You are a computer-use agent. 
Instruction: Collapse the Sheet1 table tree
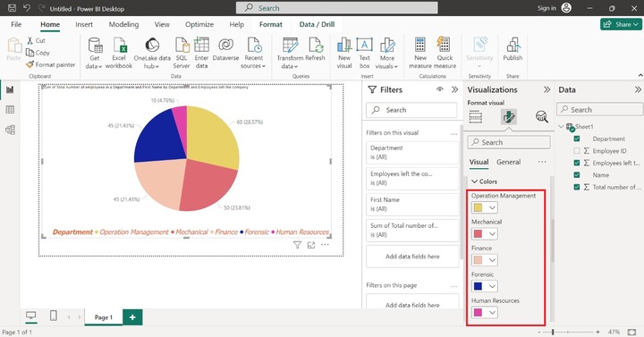pyautogui.click(x=562, y=126)
